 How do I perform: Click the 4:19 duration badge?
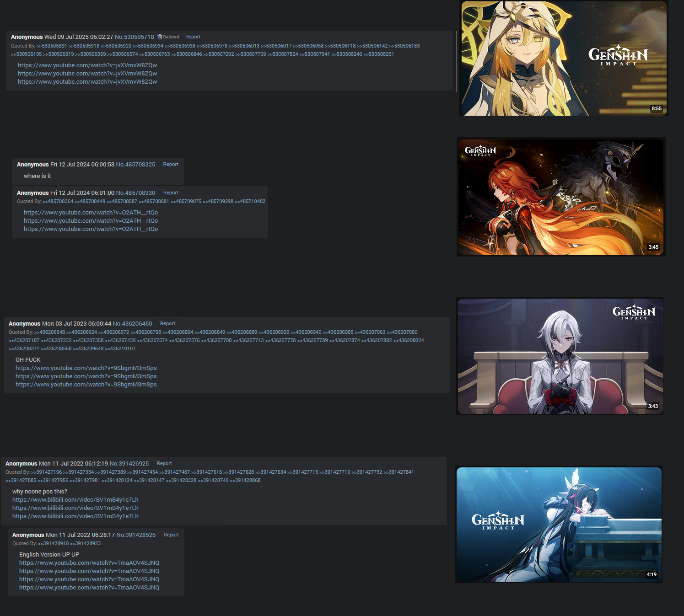pyautogui.click(x=652, y=575)
